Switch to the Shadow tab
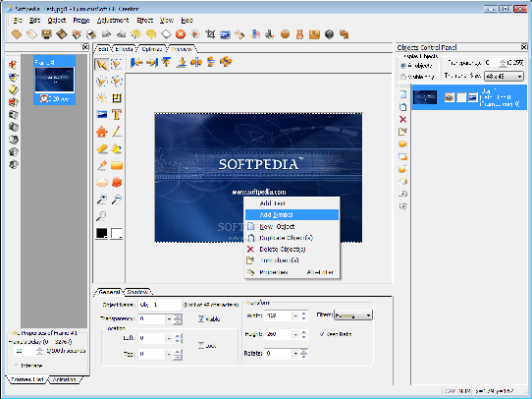Viewport: 532px width, 399px height. pyautogui.click(x=137, y=292)
